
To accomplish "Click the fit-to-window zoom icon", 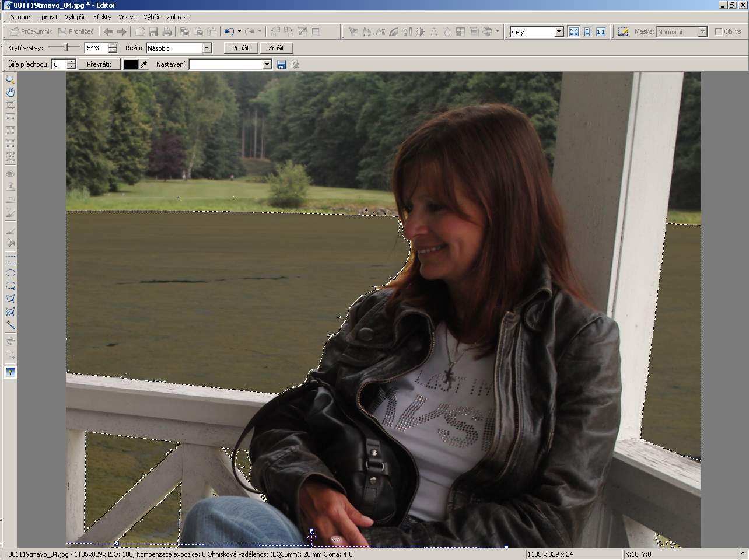I will point(573,32).
